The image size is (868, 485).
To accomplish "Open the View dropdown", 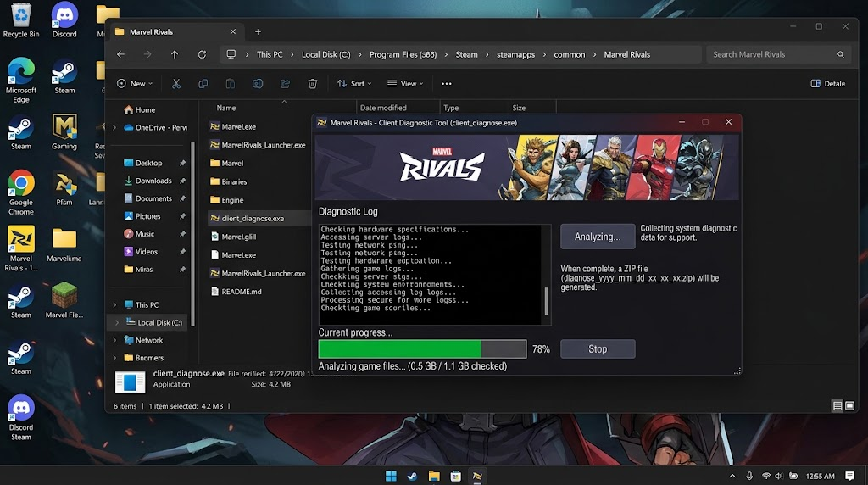I will point(405,84).
